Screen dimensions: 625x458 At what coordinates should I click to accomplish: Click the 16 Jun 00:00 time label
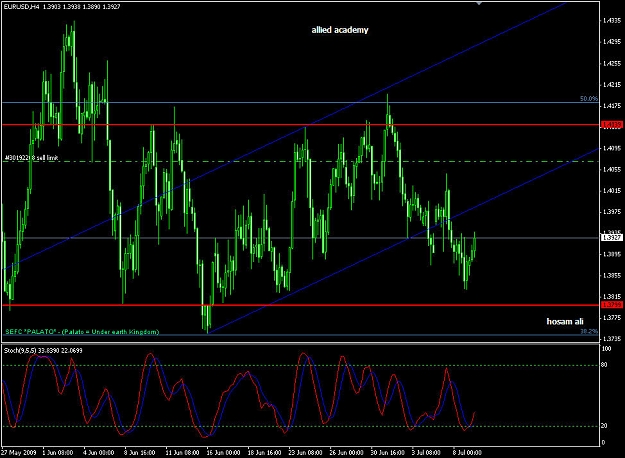pyautogui.click(x=223, y=452)
